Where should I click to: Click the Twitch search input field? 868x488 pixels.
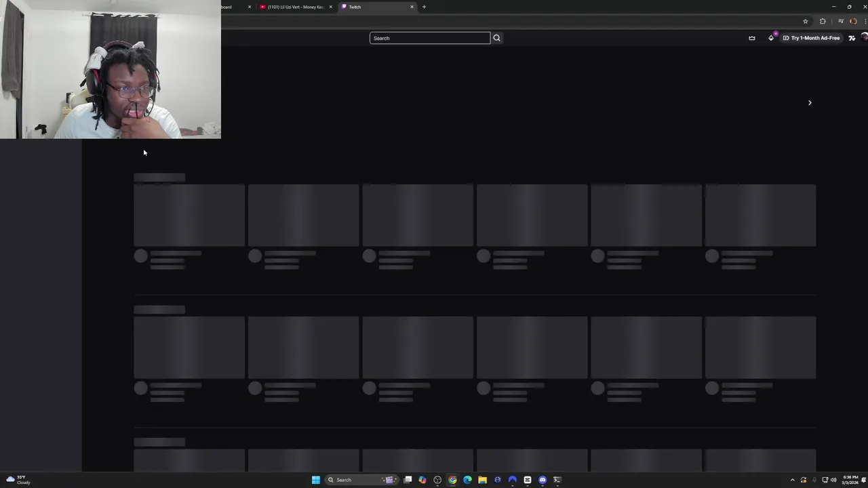429,38
